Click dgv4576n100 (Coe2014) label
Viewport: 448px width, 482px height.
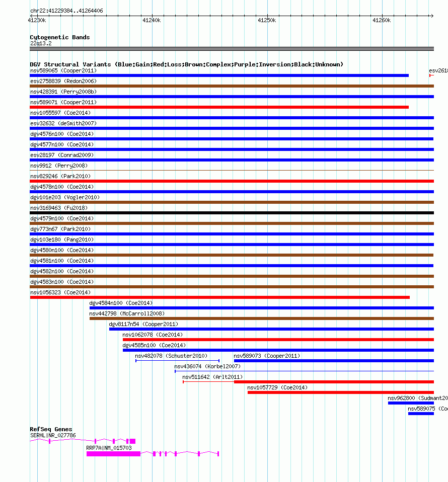pos(62,134)
